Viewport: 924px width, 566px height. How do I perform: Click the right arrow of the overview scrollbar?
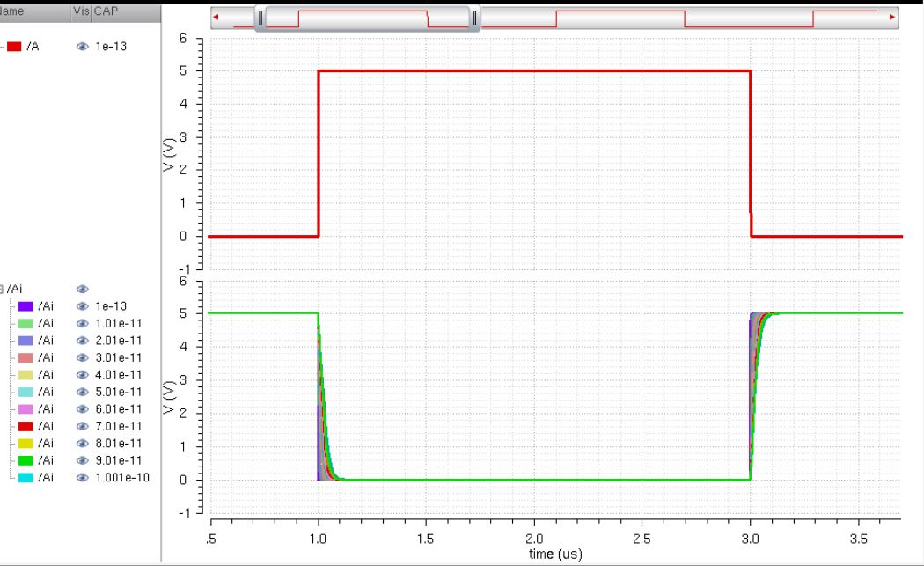[892, 17]
